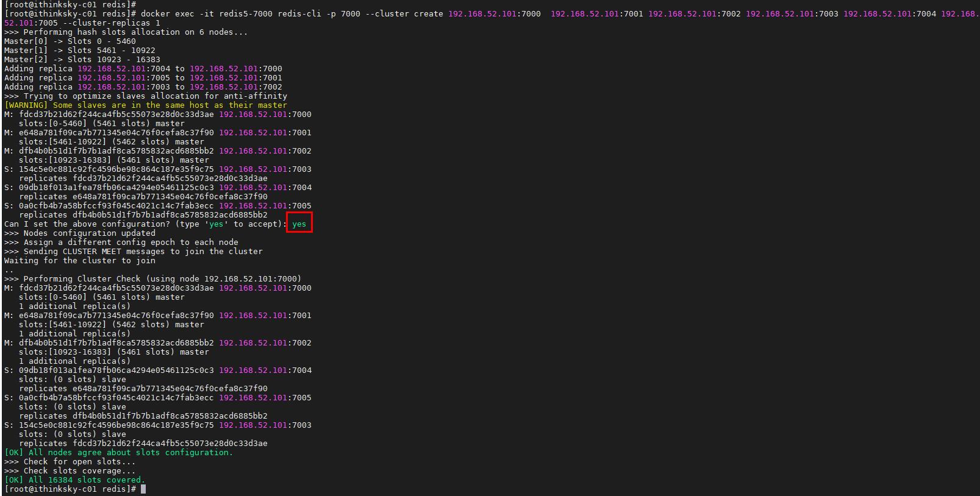Click 'Adding replica' line for 7005 to 7001
The width and height of the screenshot is (980, 496).
(143, 77)
